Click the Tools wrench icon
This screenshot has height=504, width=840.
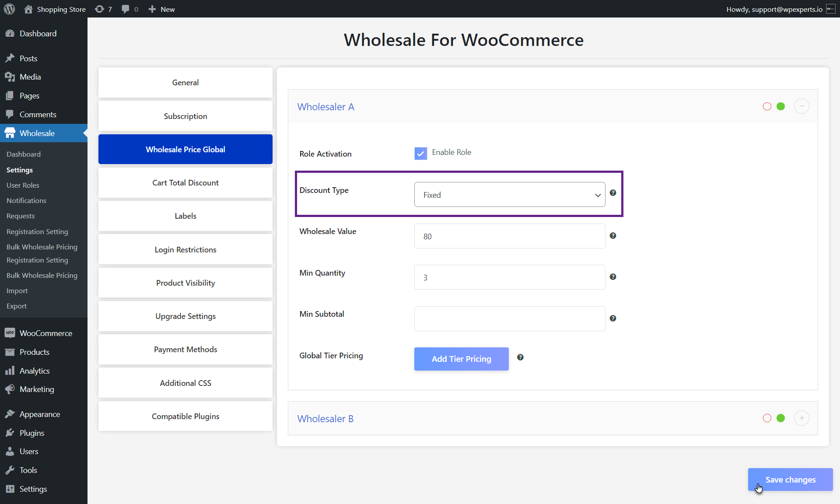[10, 470]
